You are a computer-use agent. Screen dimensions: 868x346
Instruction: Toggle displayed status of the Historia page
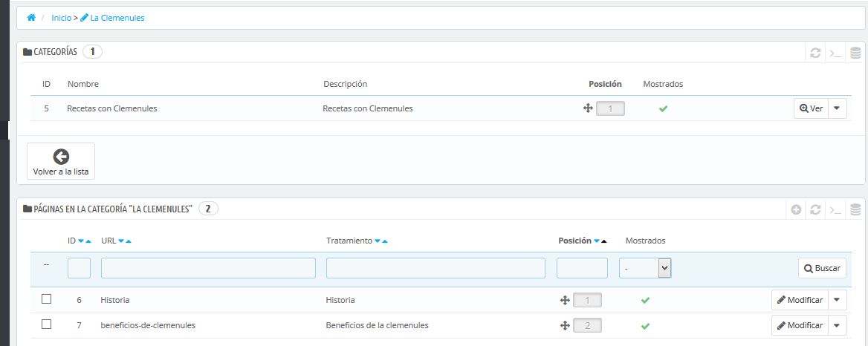coord(645,301)
